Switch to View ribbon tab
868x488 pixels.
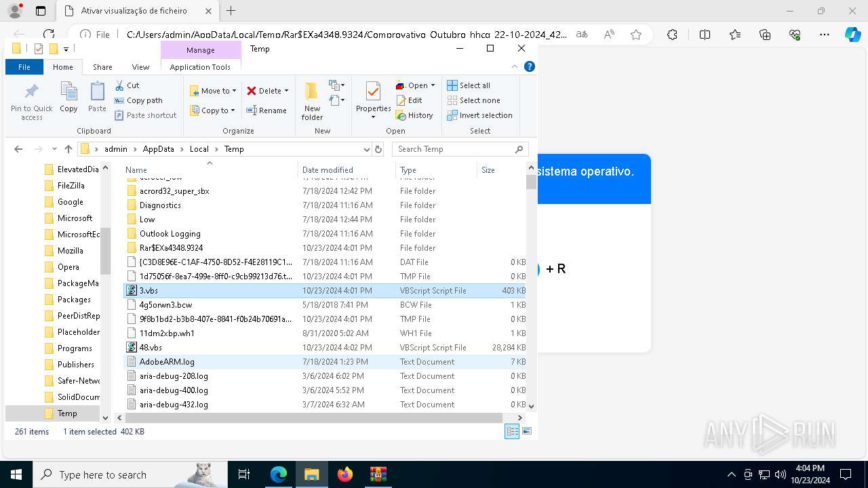(x=140, y=66)
